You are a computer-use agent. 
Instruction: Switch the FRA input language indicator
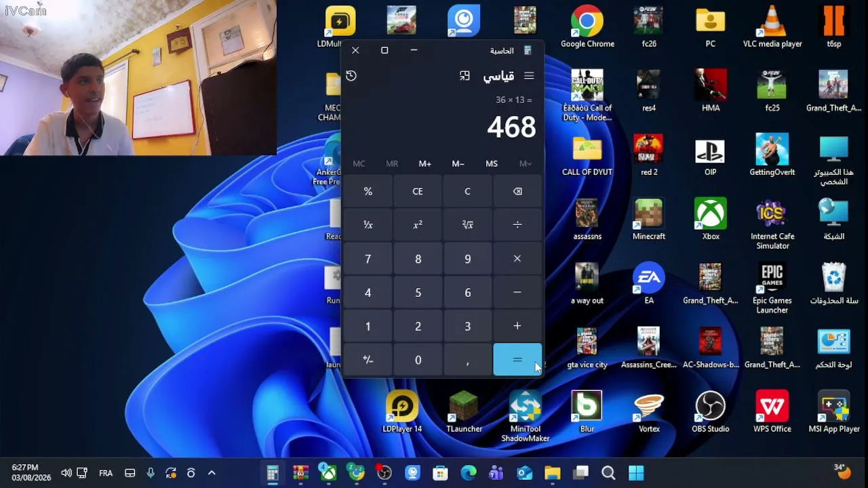106,473
